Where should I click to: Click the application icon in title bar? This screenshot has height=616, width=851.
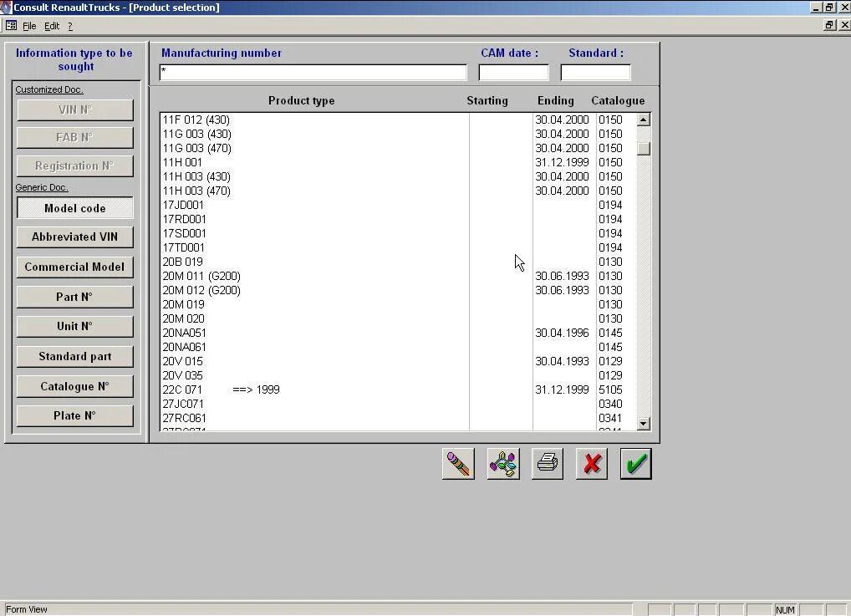(6, 7)
